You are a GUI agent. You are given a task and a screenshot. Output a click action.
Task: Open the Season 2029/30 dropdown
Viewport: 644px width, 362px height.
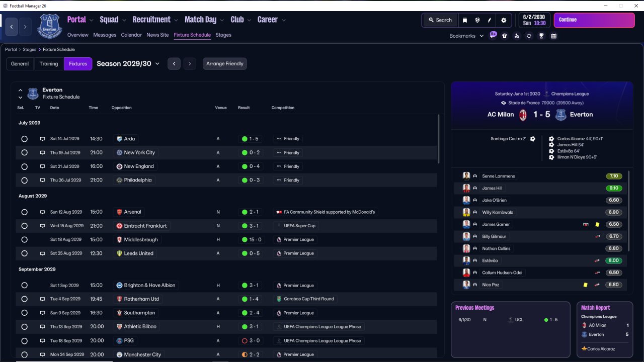point(128,64)
